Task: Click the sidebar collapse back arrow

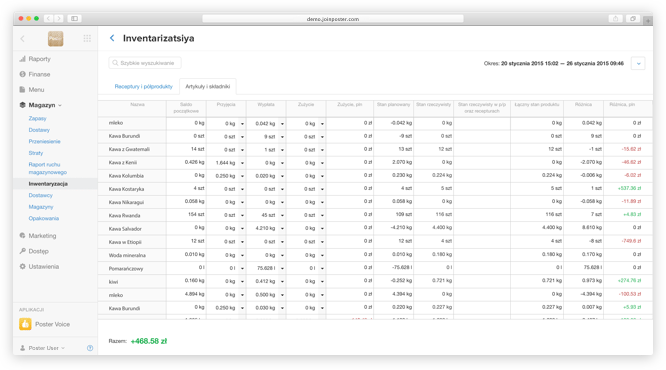Action: tap(23, 39)
